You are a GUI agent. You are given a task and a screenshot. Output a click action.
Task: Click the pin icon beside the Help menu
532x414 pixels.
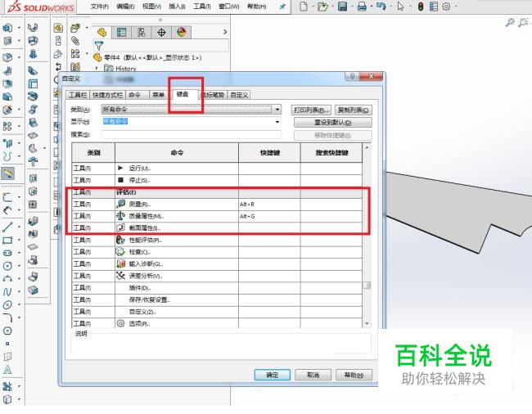[x=282, y=6]
